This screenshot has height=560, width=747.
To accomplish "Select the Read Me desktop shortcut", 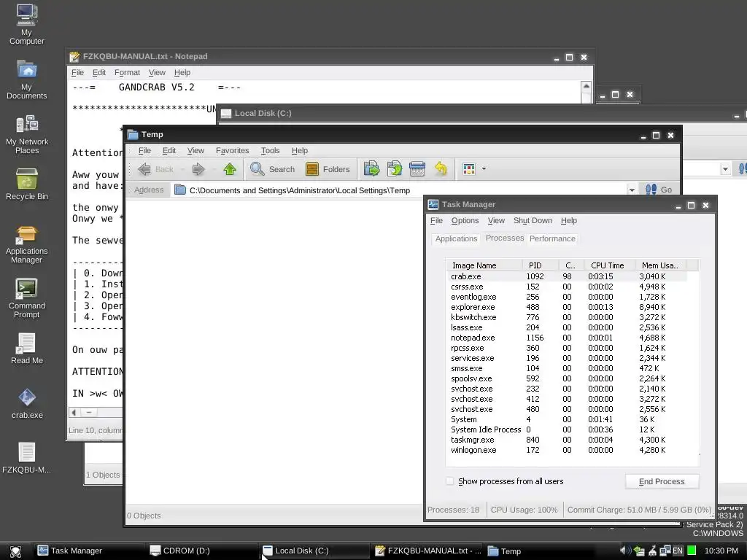I will (27, 349).
